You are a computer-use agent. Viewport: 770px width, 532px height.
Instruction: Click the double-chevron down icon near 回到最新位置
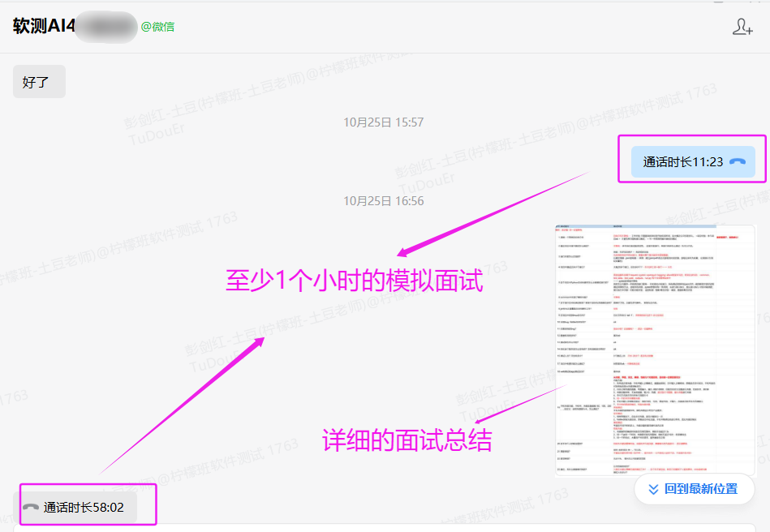tap(652, 488)
